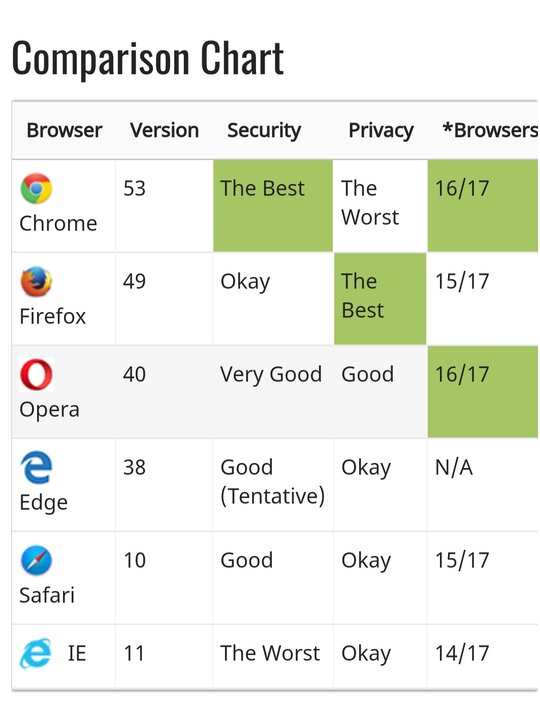Click Firefox's green The Best privacy cell
The image size is (540, 720).
click(380, 298)
